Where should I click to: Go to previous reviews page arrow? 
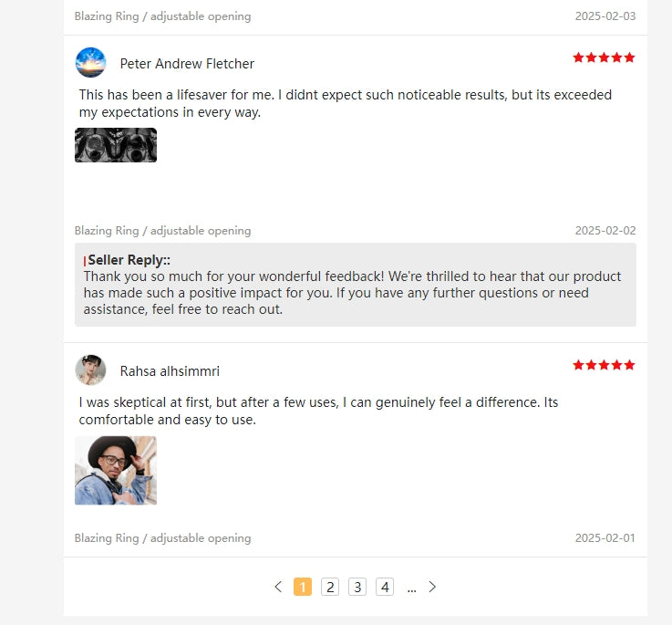click(x=278, y=587)
